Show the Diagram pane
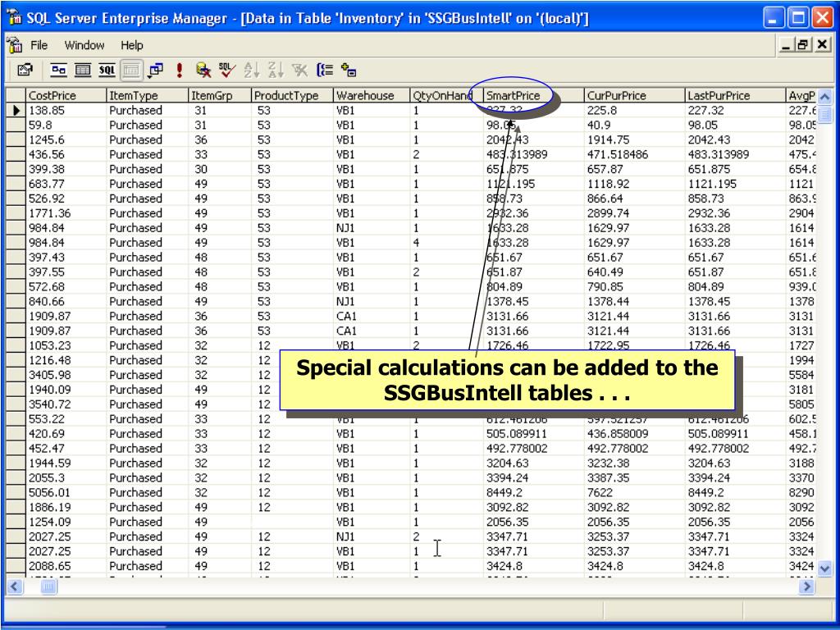Screen dimensions: 840x630 point(58,71)
